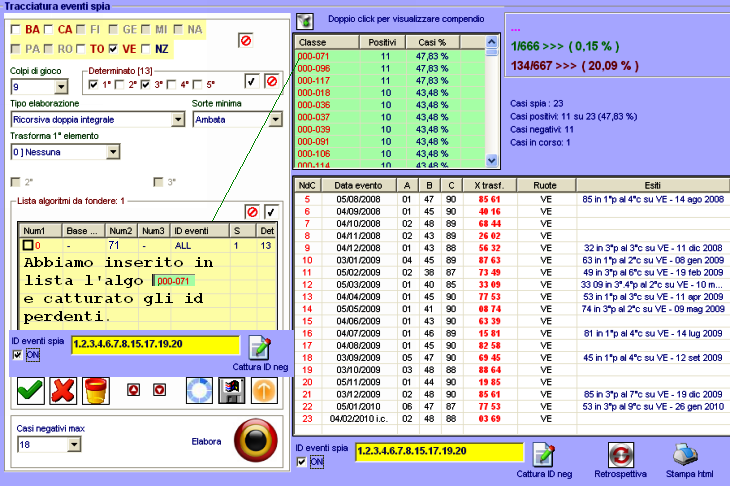Click Cattura ID neg icon in left panel

tap(259, 348)
